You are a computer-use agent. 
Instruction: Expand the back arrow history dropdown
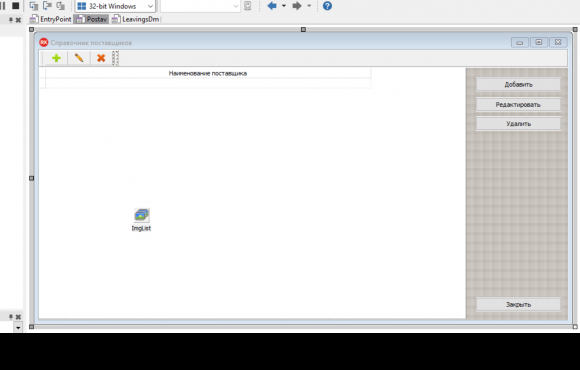click(284, 6)
